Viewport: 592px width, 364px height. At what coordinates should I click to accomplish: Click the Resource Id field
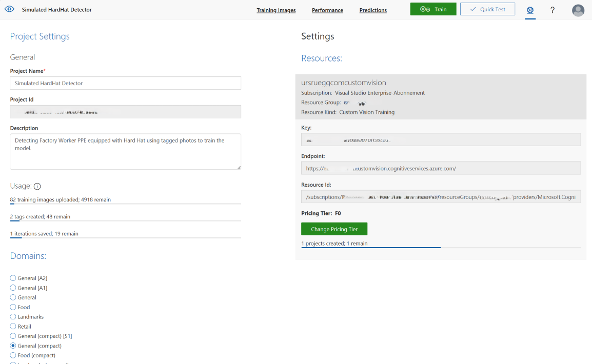[x=441, y=196]
